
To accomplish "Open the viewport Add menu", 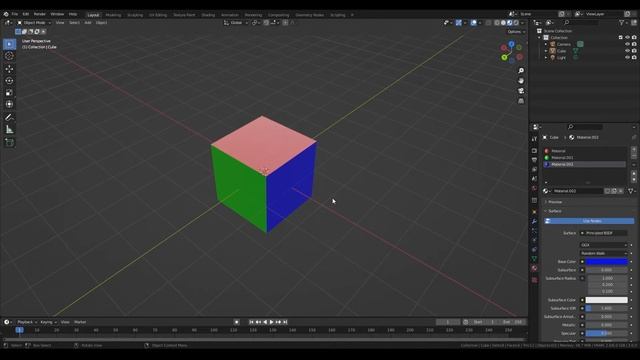I will tap(88, 23).
